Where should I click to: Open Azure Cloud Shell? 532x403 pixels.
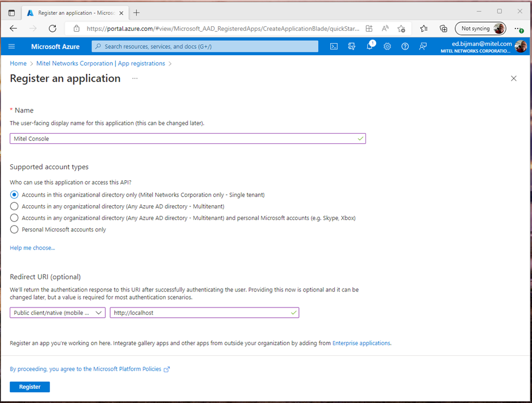[334, 47]
